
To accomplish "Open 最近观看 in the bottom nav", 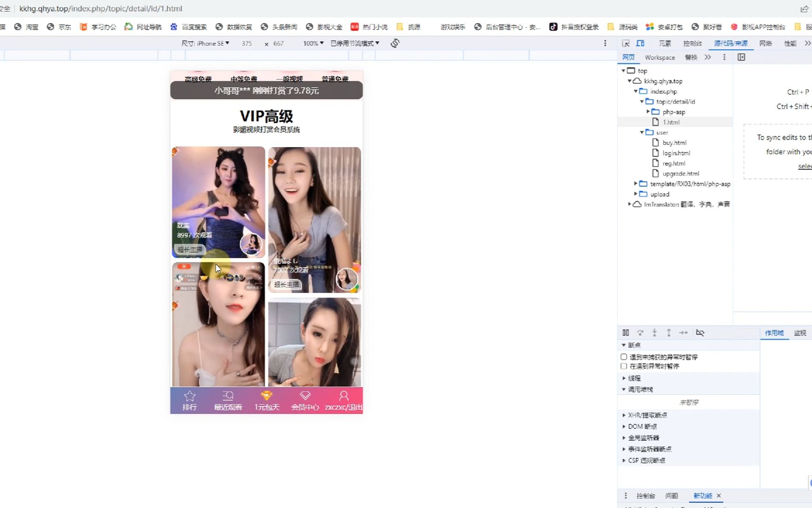I will pos(228,400).
